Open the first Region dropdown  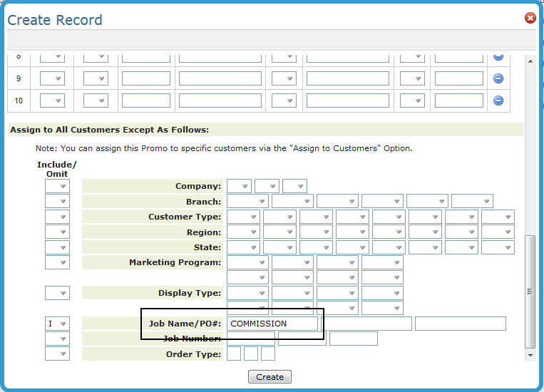point(243,232)
